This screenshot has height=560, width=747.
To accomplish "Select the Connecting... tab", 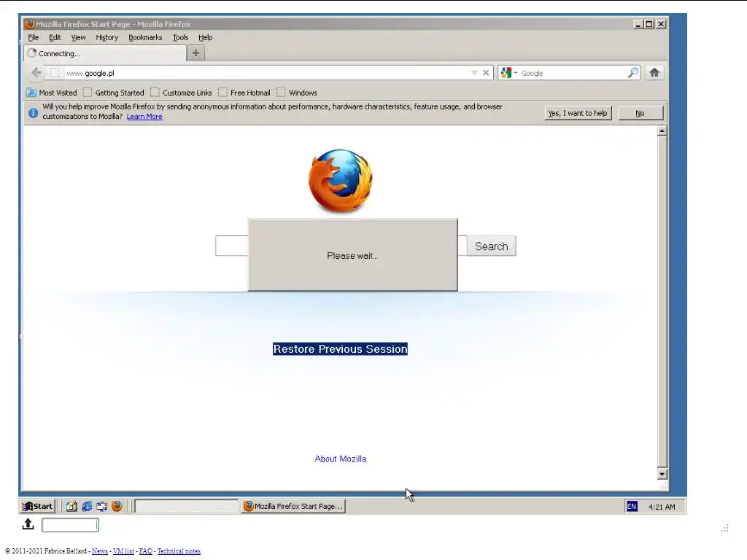I will tap(105, 53).
